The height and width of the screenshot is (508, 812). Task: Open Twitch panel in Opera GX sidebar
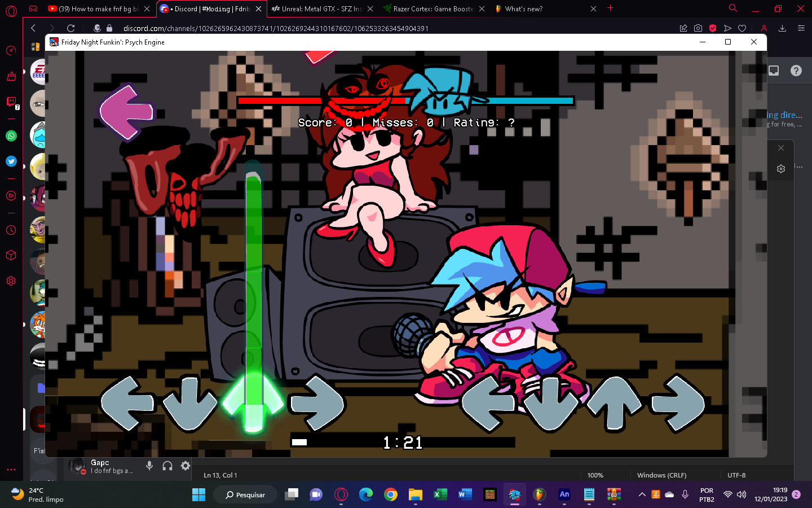[11, 102]
